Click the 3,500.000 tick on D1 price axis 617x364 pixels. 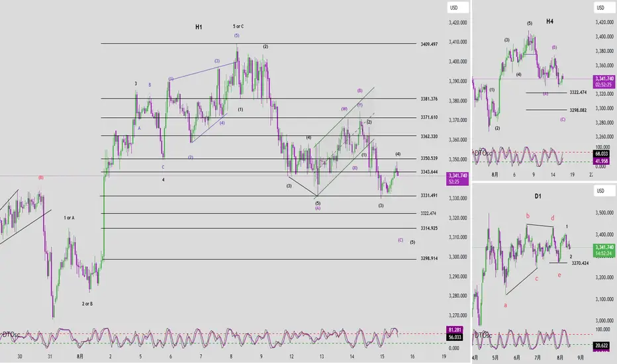click(x=604, y=212)
